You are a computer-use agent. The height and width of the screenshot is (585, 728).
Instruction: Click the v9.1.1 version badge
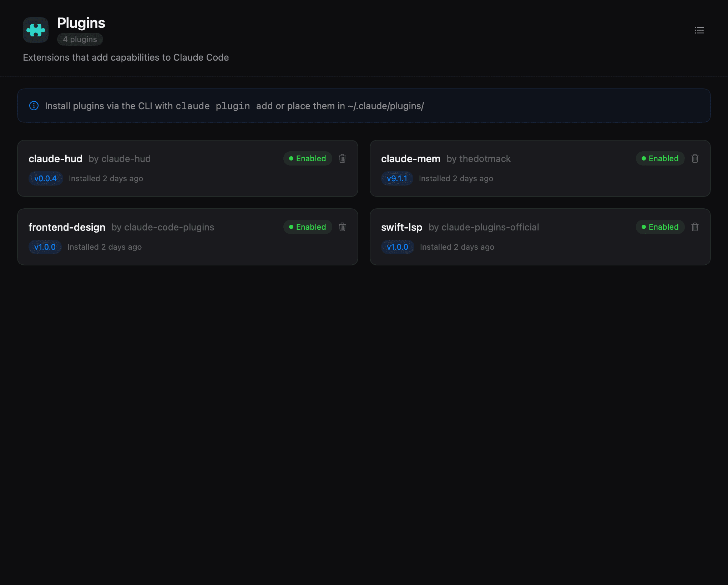point(397,178)
